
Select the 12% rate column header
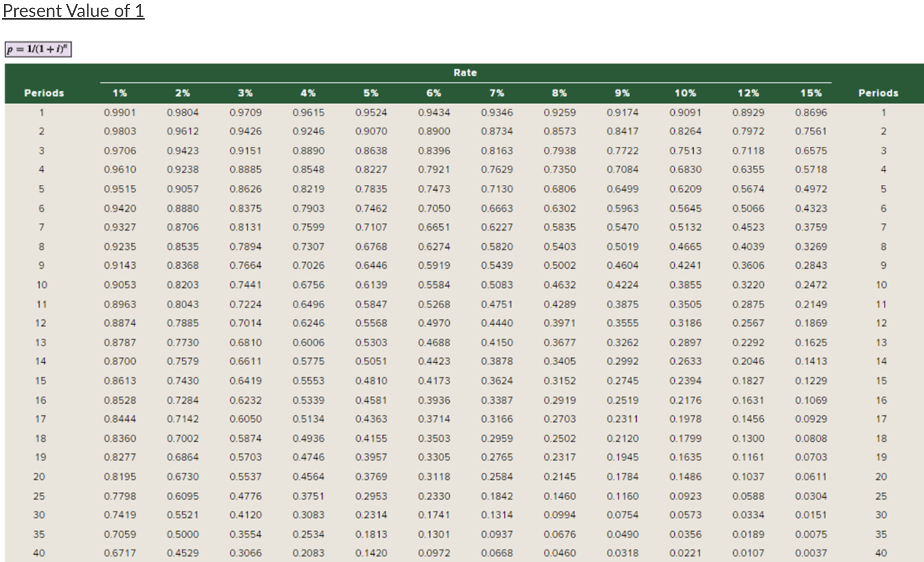748,93
